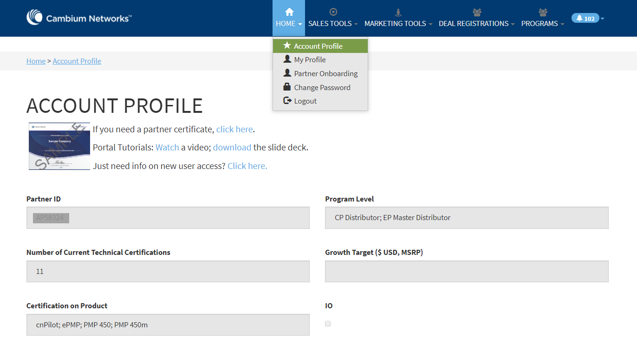Toggle the IO checkbox

(x=328, y=324)
